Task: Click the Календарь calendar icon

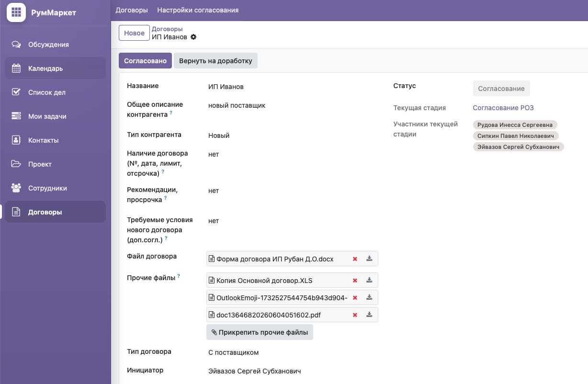Action: pos(16,68)
